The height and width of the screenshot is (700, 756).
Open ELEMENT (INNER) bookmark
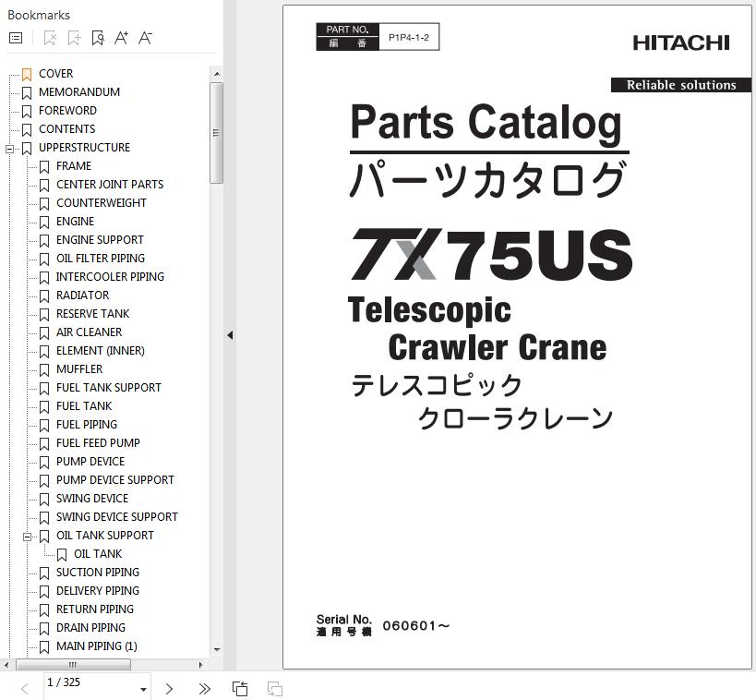tap(101, 351)
